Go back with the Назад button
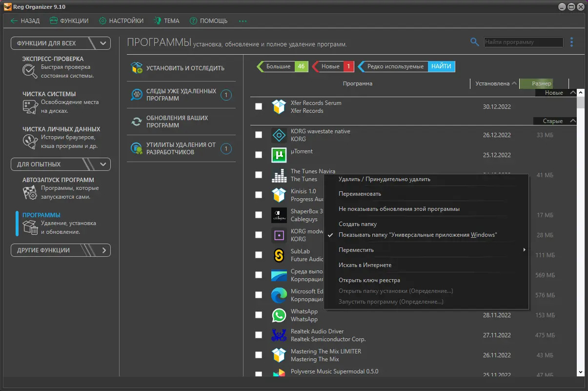 [x=25, y=21]
